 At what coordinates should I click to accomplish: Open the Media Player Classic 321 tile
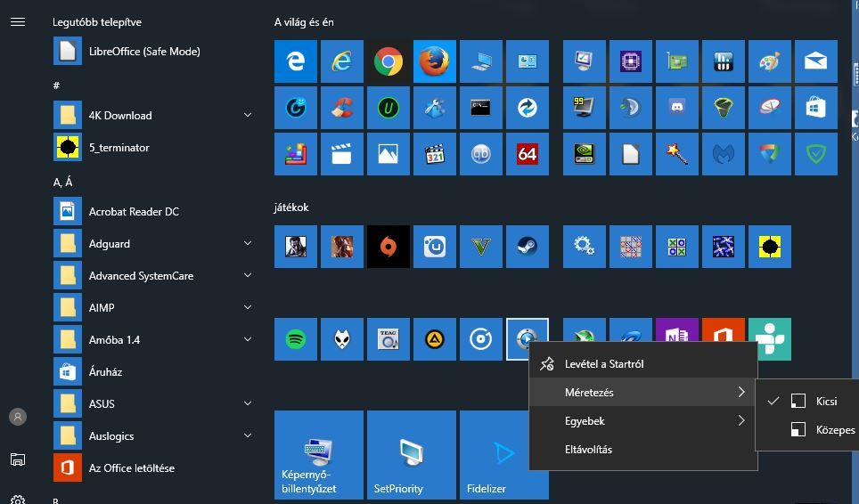(435, 154)
